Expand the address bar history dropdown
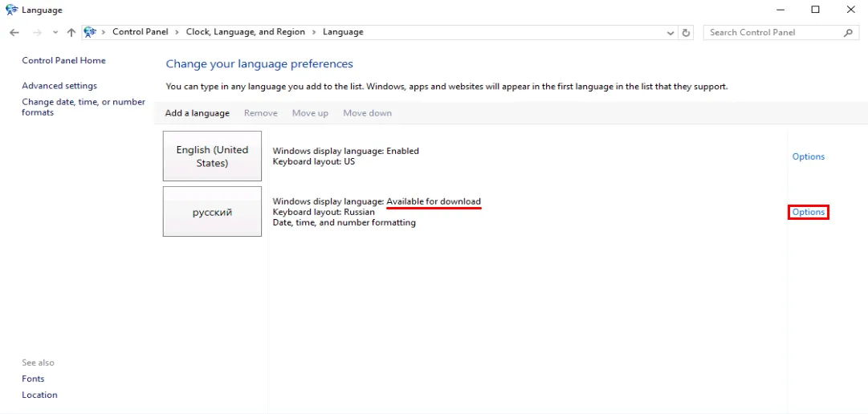 670,32
